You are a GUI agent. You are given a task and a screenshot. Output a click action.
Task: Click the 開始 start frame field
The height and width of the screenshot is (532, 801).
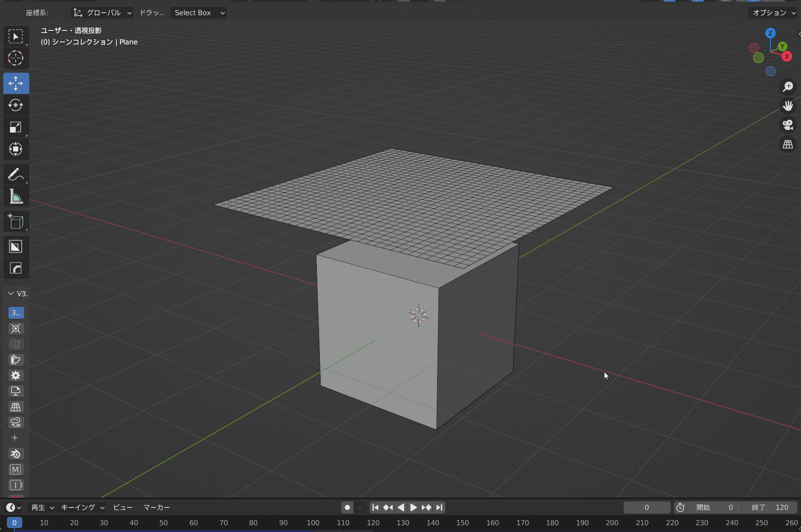coord(714,507)
